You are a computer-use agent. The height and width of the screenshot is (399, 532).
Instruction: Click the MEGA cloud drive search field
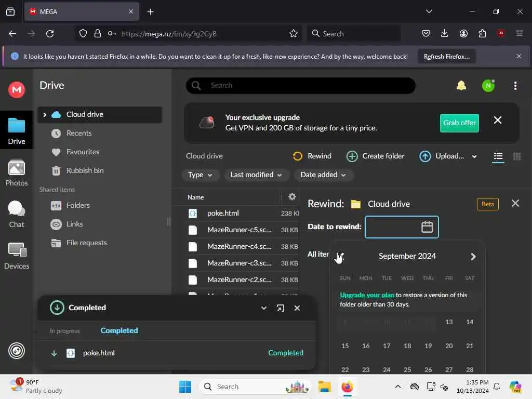tap(301, 86)
